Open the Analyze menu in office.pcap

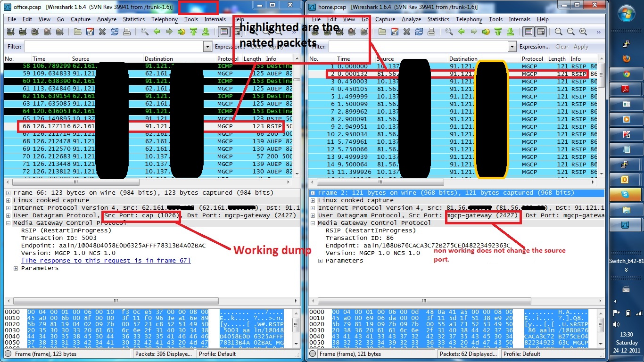pyautogui.click(x=107, y=19)
